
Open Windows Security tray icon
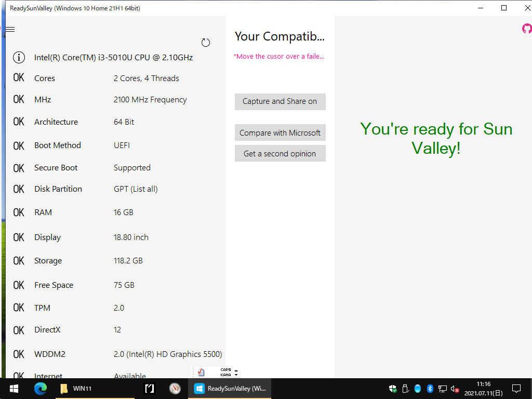tap(393, 389)
